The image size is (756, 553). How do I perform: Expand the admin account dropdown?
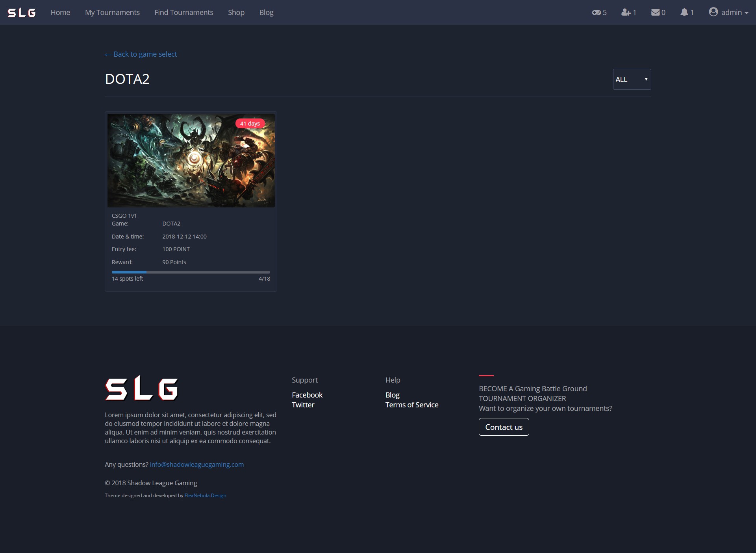735,13
